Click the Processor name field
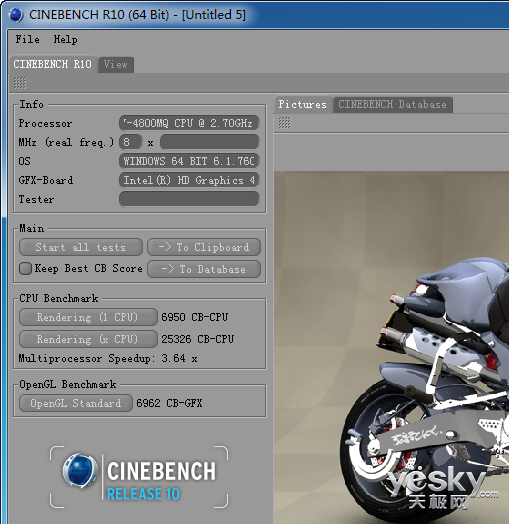Image resolution: width=509 pixels, height=524 pixels. coord(189,123)
